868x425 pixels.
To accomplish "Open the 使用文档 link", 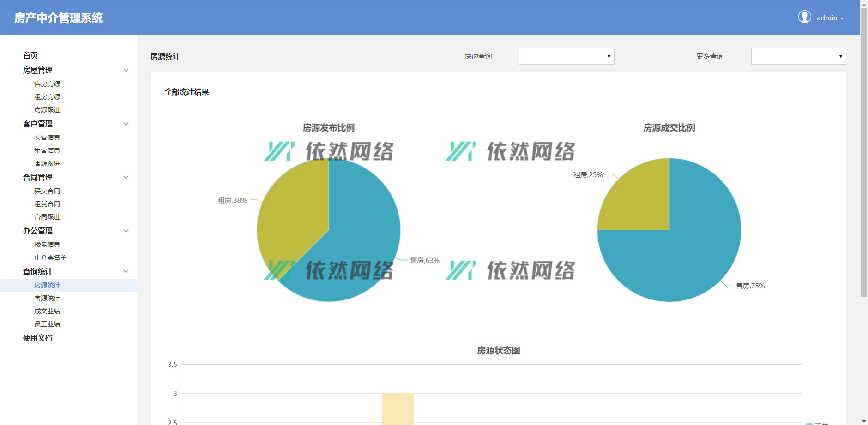I will pos(38,338).
